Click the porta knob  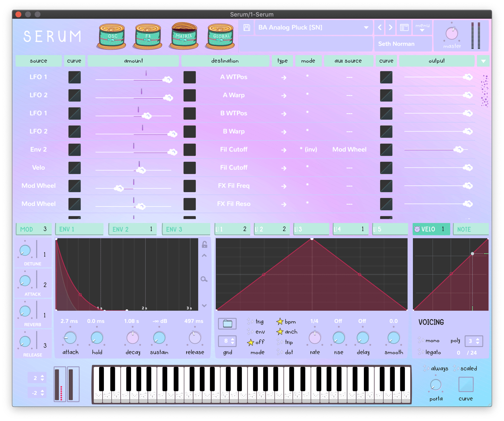click(436, 385)
